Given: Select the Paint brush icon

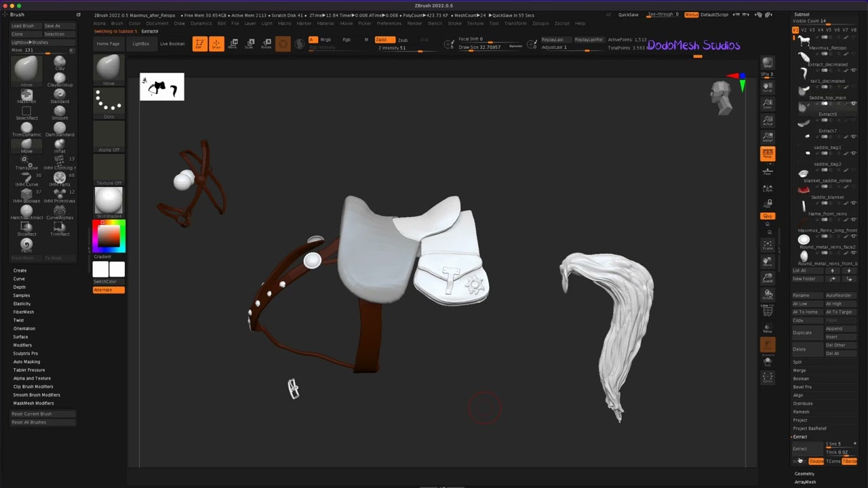Looking at the screenshot, I should point(26,245).
